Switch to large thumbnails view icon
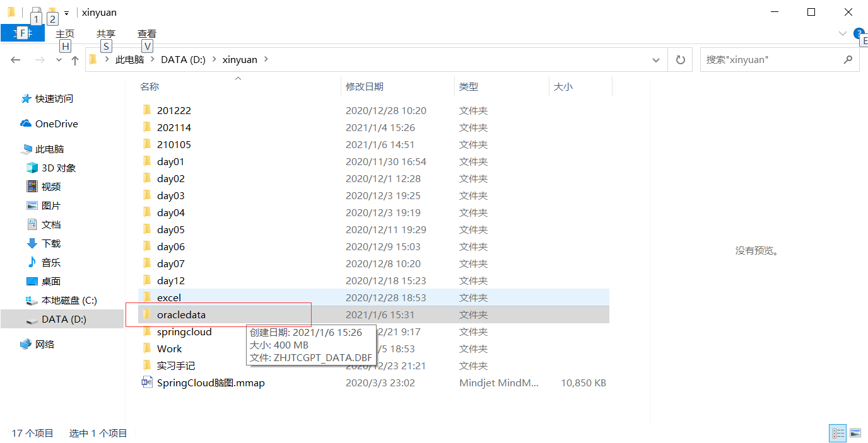Image resolution: width=868 pixels, height=443 pixels. 855,433
